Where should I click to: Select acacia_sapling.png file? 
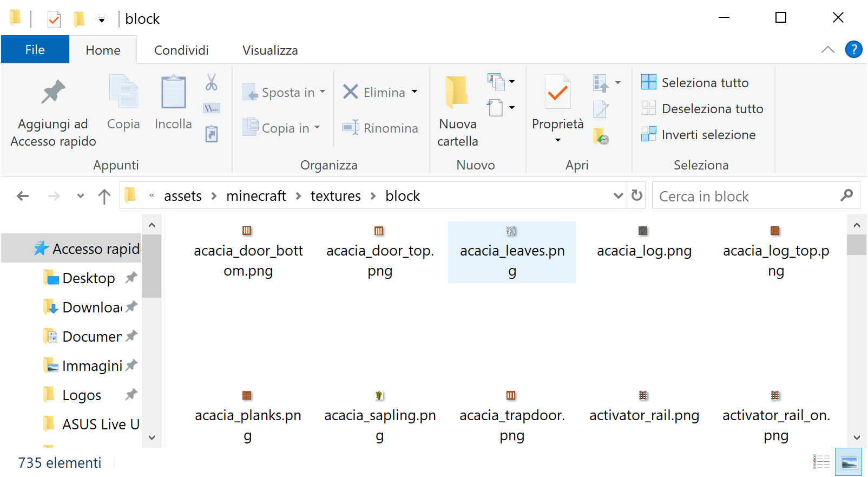point(380,417)
